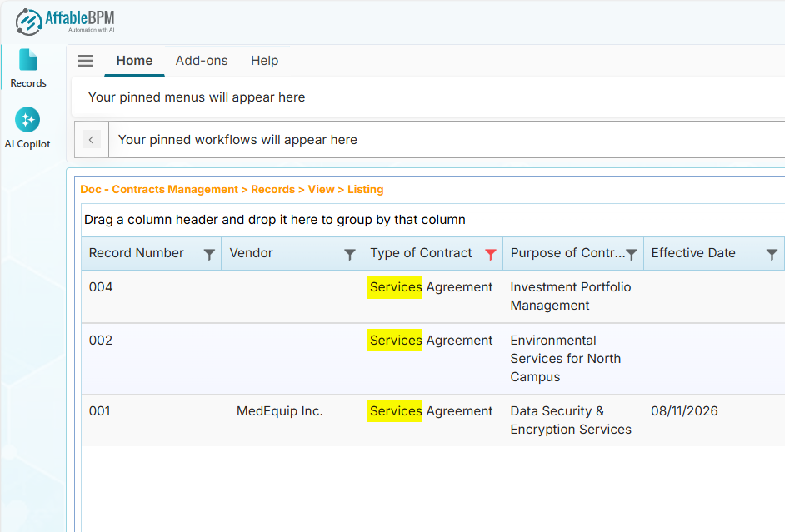Open the Record Number column filter icon

209,255
